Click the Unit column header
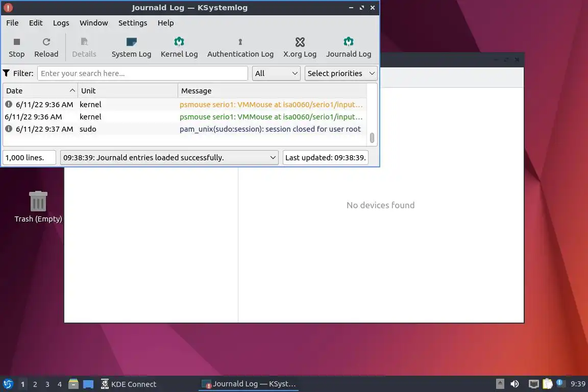 click(128, 91)
